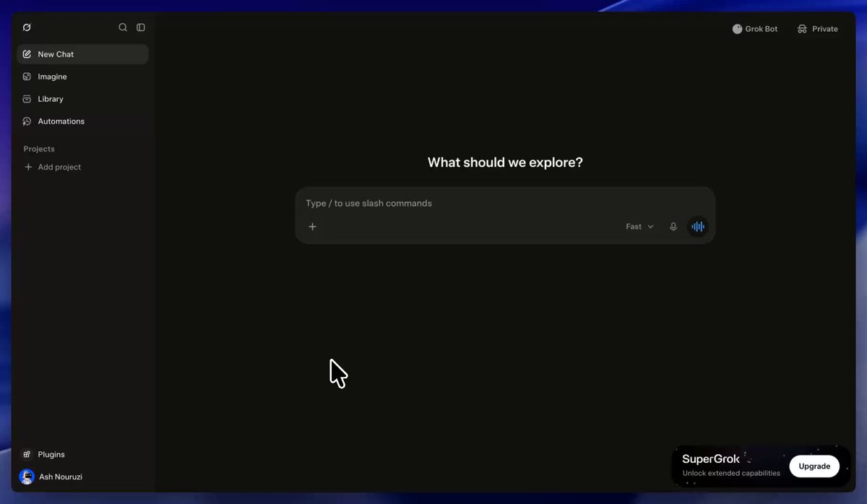This screenshot has width=867, height=504.
Task: Click the microphone dictation icon
Action: click(x=673, y=227)
